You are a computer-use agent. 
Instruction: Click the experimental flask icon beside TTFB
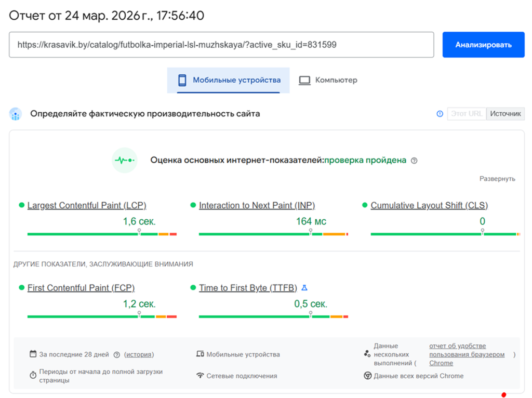point(304,287)
